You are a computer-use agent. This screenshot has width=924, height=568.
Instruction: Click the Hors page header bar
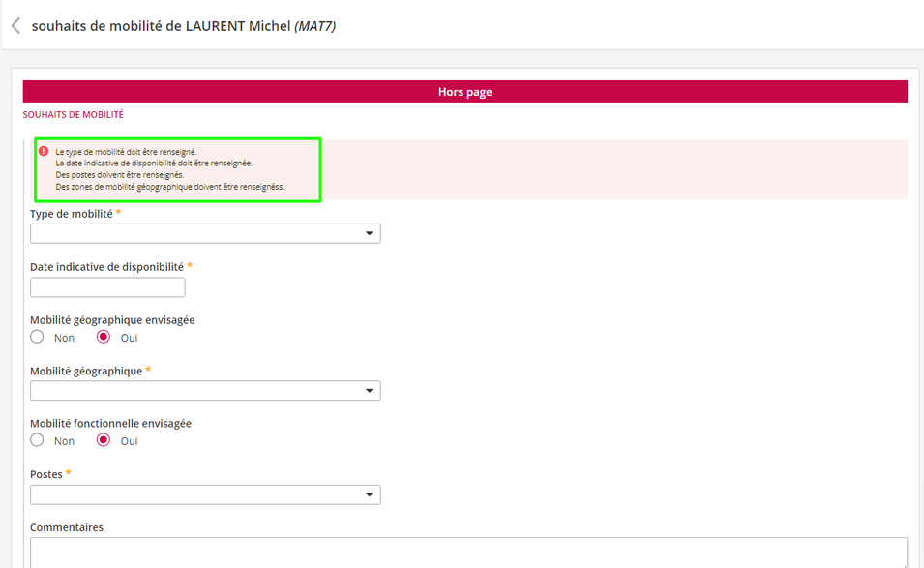[x=464, y=92]
